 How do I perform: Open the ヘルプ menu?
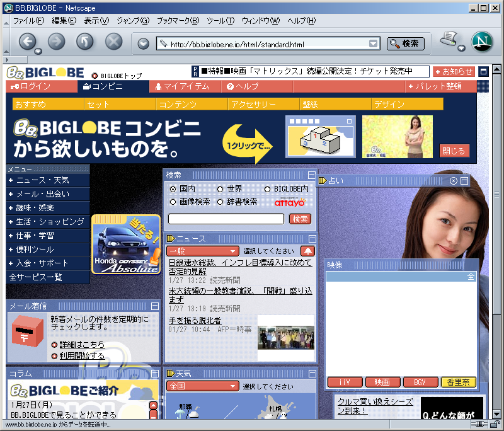(302, 21)
